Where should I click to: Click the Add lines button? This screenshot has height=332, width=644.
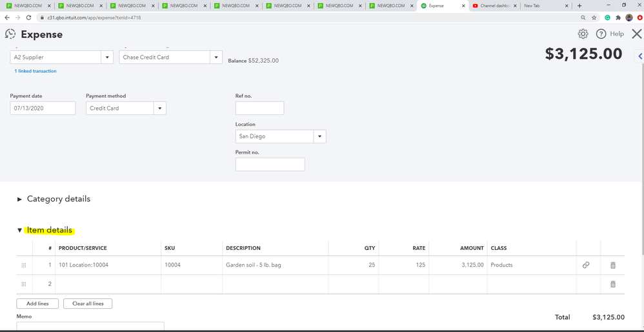[37, 304]
